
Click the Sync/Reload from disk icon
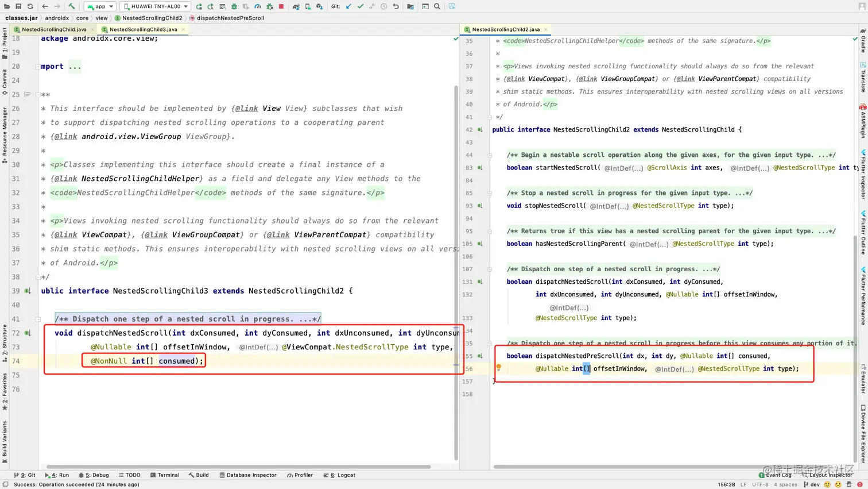point(30,6)
